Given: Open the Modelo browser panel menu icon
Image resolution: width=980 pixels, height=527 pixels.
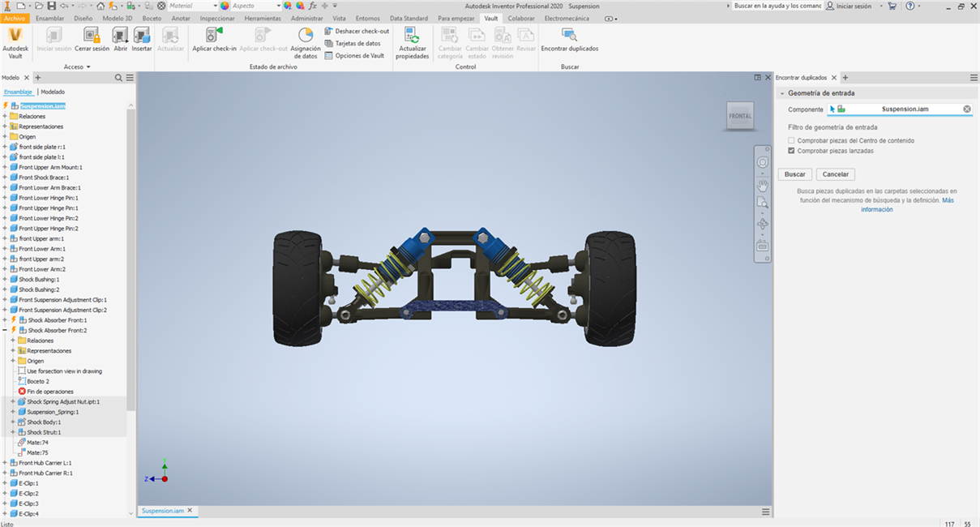Looking at the screenshot, I should pyautogui.click(x=129, y=78).
